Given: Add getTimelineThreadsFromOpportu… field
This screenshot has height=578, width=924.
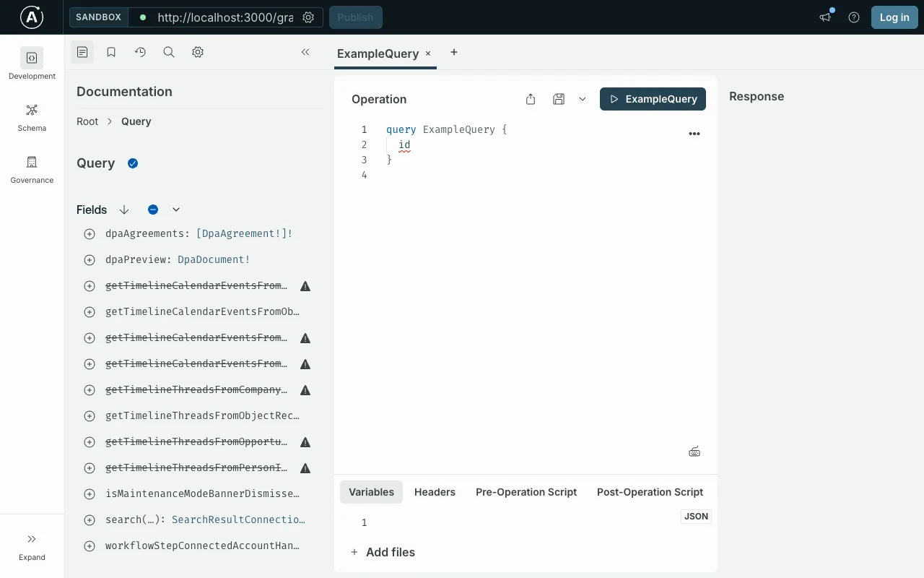Looking at the screenshot, I should [x=90, y=442].
